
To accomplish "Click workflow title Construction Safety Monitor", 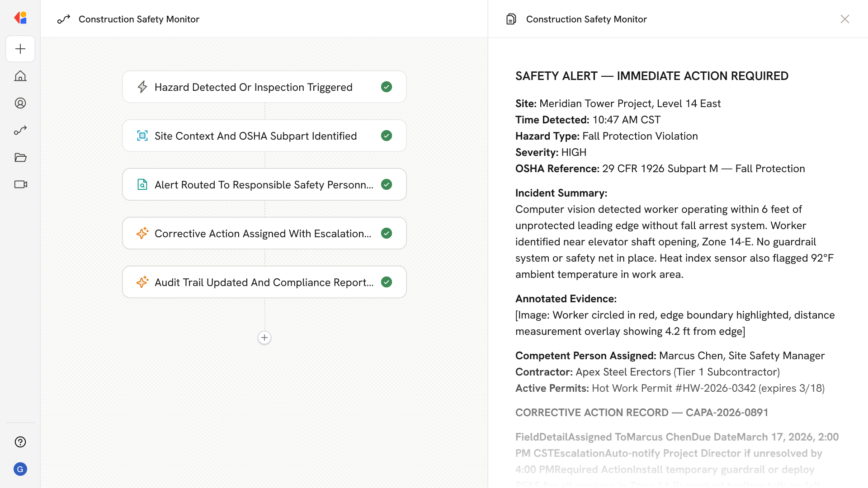I will [139, 19].
